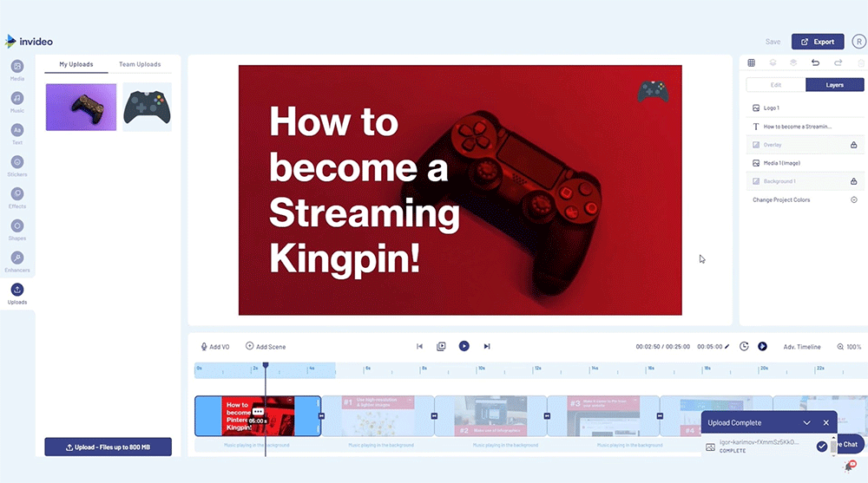Click the Export button
The width and height of the screenshot is (868, 483).
point(818,42)
